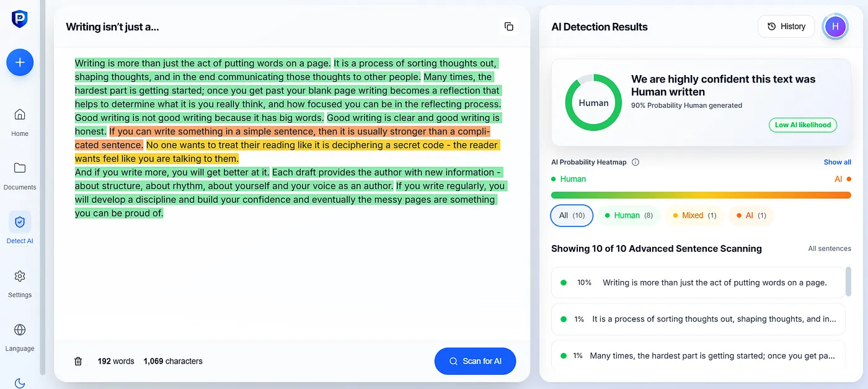Open the H user profile avatar
The width and height of the screenshot is (868, 389).
coord(835,26)
